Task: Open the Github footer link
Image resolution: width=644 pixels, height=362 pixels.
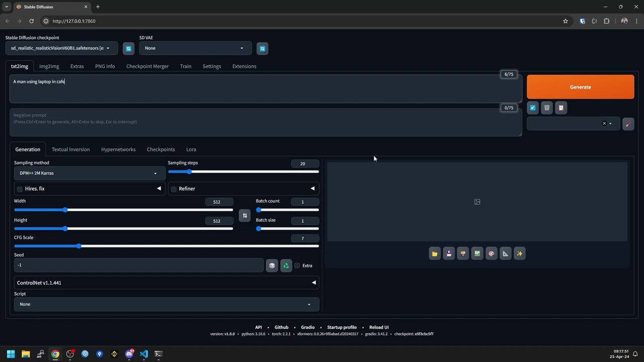Action: 281,327
